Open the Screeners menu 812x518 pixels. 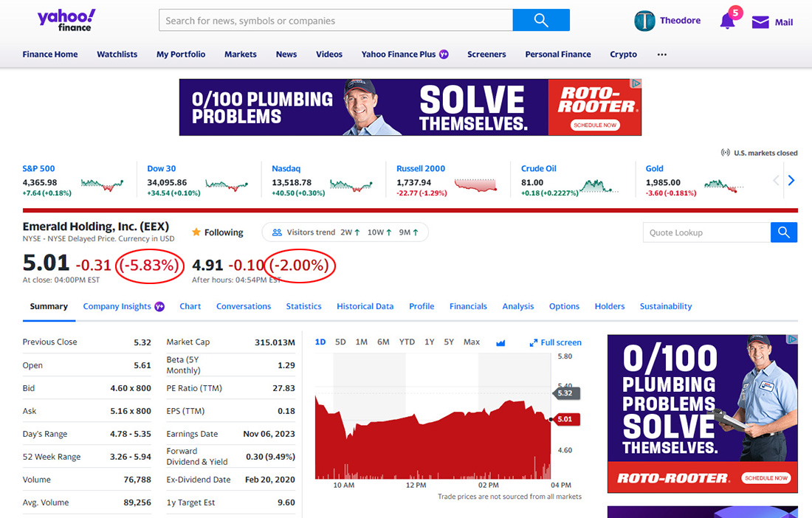486,55
